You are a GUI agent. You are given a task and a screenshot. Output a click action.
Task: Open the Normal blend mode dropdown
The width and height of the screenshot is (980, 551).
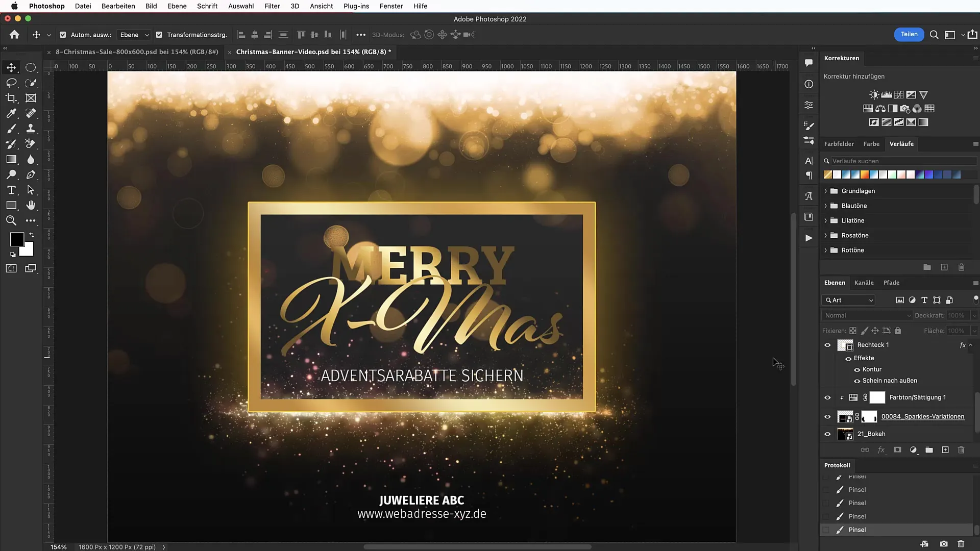coord(867,315)
